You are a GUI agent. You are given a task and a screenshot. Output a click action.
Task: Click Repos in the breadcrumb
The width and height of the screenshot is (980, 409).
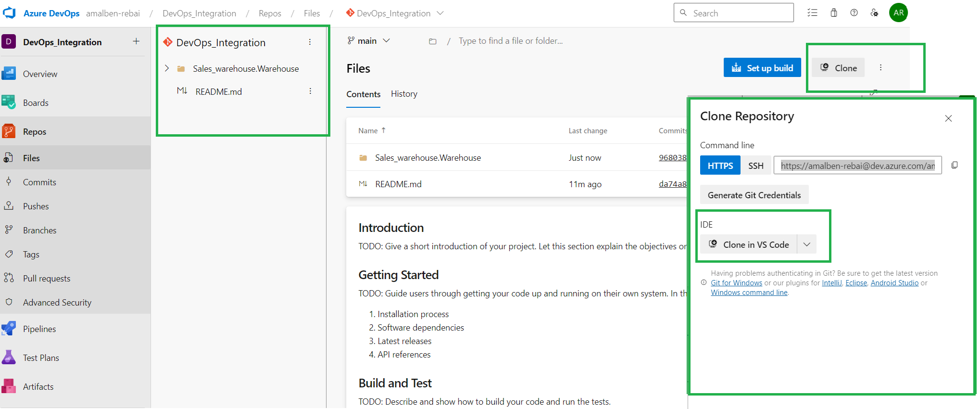[x=270, y=13]
